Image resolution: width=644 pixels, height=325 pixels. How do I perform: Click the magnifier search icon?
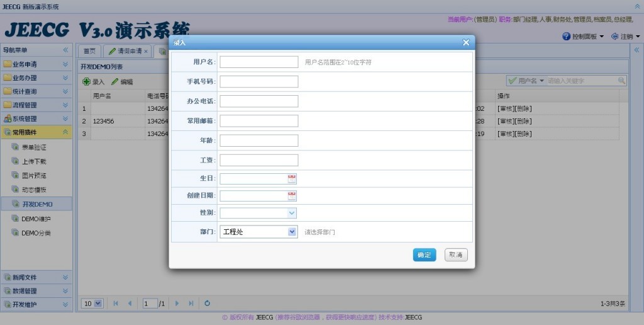tap(621, 81)
